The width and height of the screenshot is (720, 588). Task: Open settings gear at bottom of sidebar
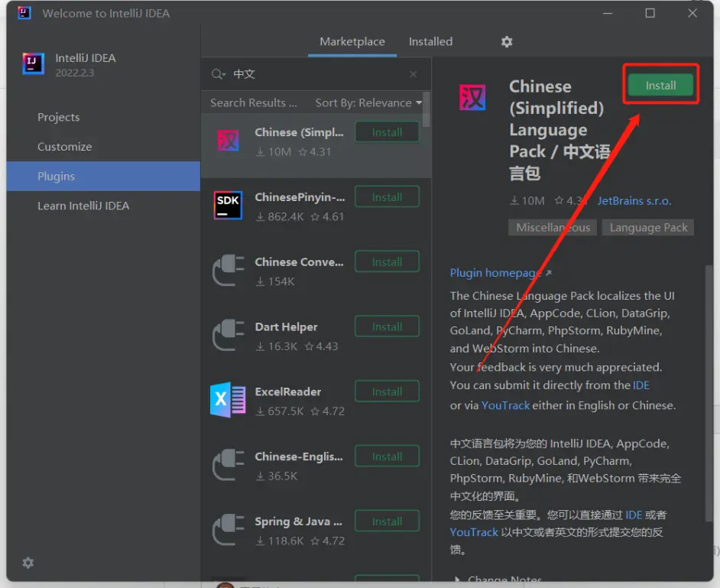tap(28, 563)
